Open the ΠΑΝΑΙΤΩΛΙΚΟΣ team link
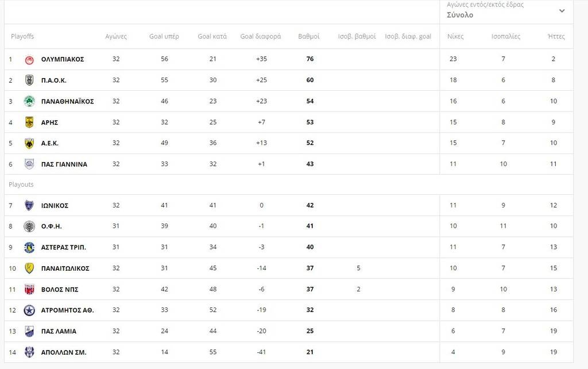Image resolution: width=588 pixels, height=369 pixels. pyautogui.click(x=65, y=268)
